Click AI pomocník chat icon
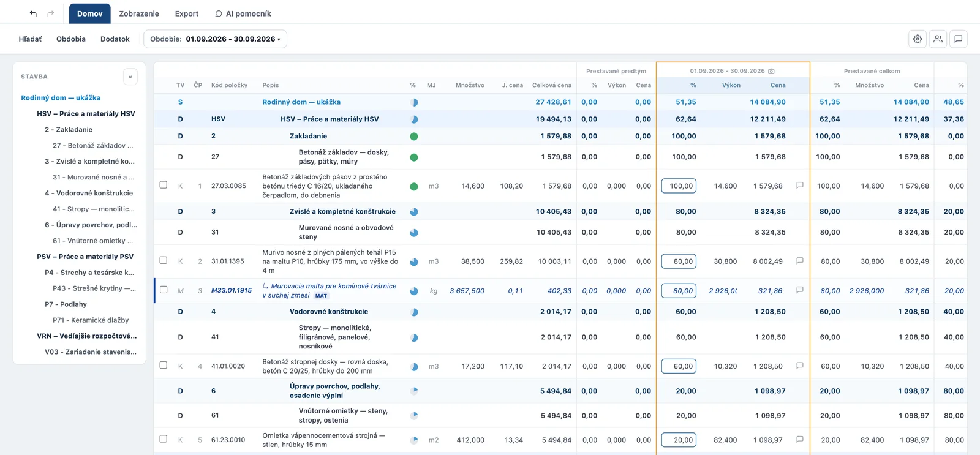This screenshot has width=980, height=455. click(219, 13)
